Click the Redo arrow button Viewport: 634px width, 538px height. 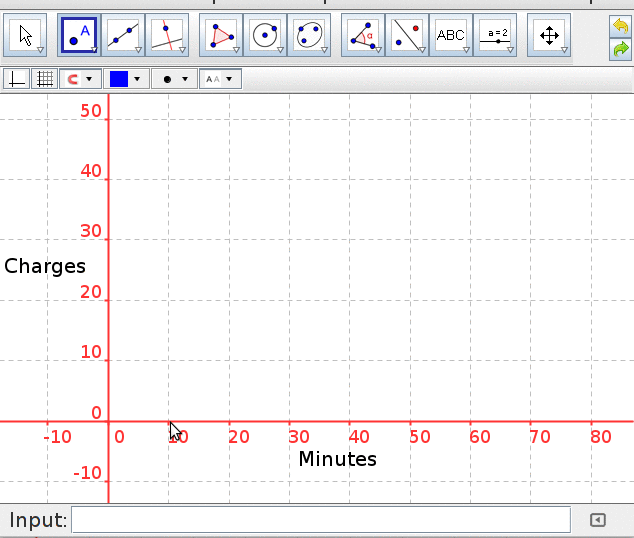[620, 48]
